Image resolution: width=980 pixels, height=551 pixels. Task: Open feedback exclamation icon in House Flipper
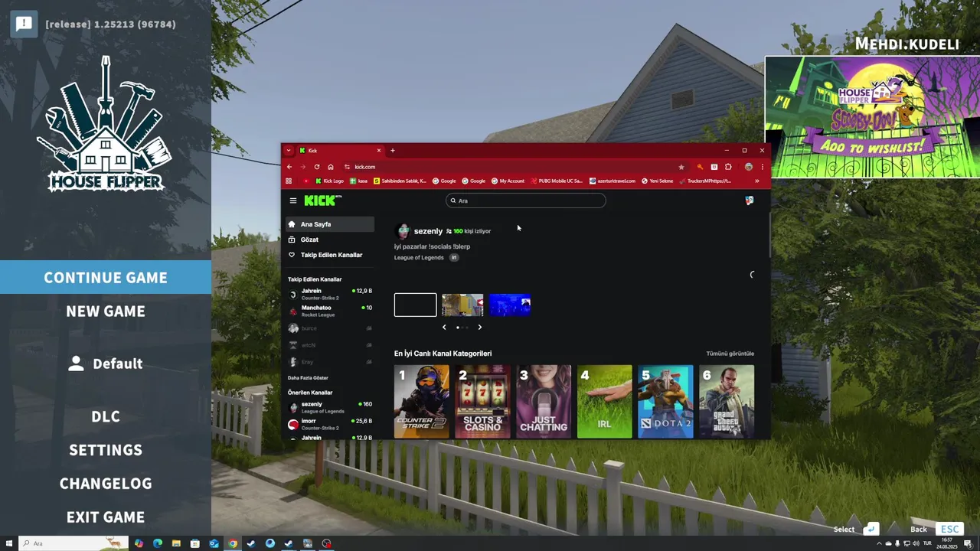coord(24,24)
